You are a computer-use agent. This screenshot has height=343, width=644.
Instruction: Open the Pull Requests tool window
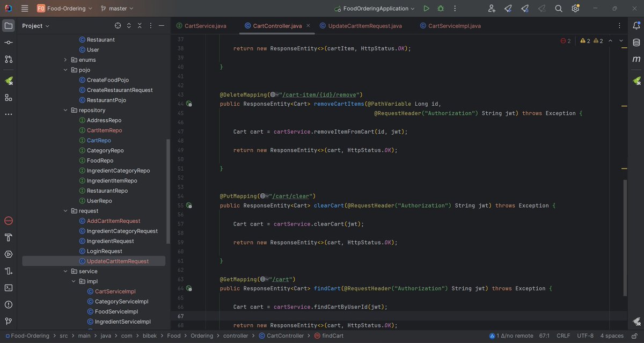click(9, 59)
